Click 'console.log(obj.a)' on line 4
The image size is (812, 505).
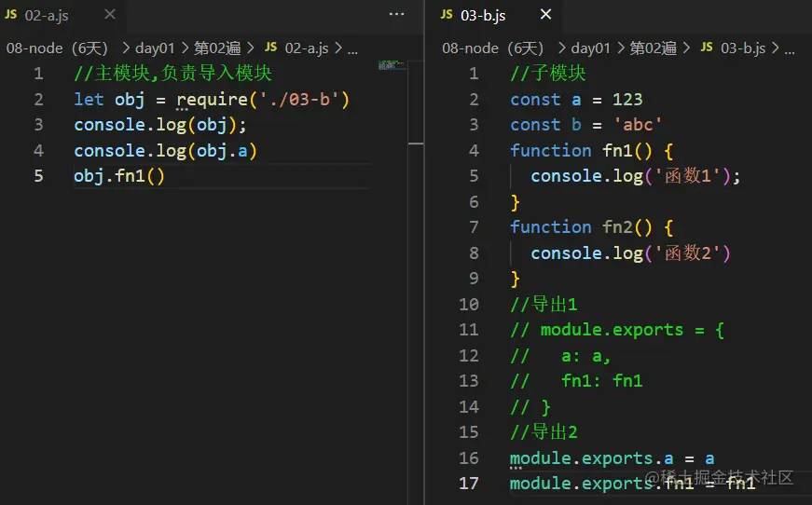(165, 151)
